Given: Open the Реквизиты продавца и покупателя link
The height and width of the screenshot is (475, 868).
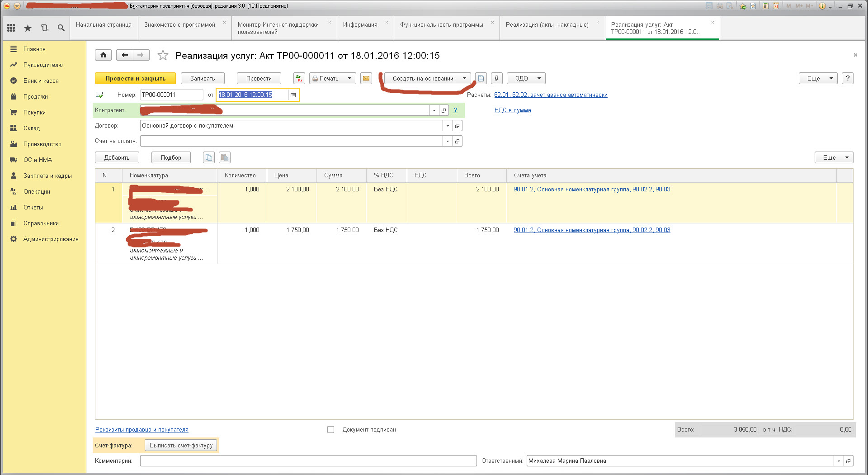Looking at the screenshot, I should (x=142, y=430).
